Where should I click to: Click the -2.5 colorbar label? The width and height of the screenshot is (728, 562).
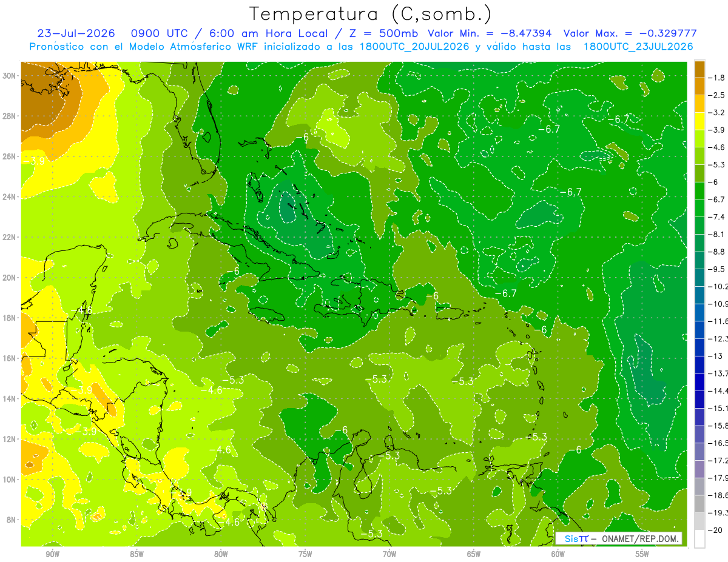point(716,95)
